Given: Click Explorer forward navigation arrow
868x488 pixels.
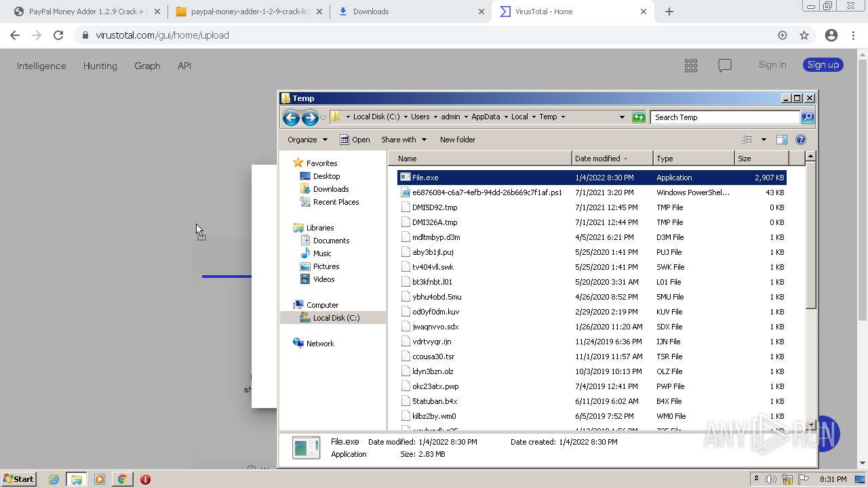Looking at the screenshot, I should pyautogui.click(x=310, y=117).
